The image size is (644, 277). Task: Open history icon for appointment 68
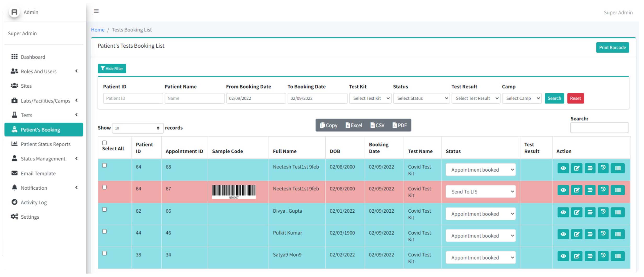tap(603, 168)
